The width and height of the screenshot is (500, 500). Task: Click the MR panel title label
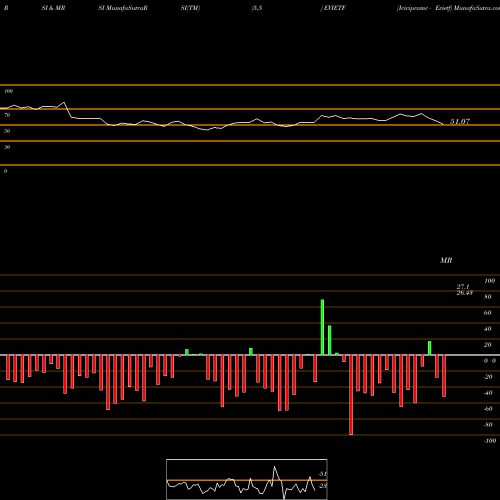tap(446, 260)
